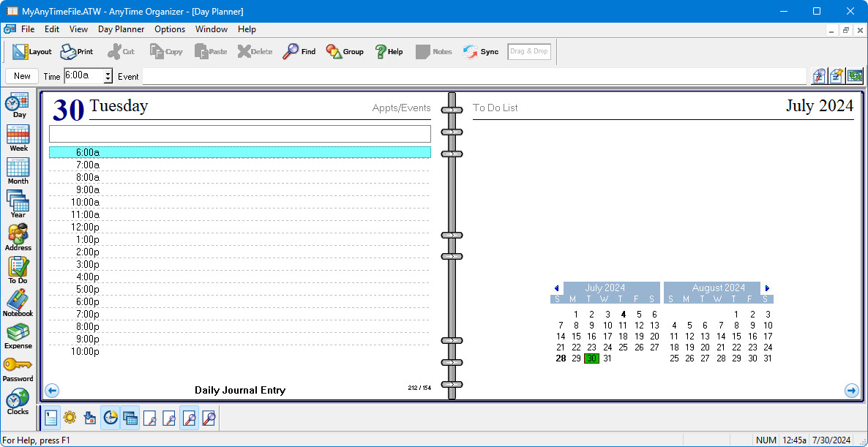Open the Help menu in menu bar

pos(247,29)
